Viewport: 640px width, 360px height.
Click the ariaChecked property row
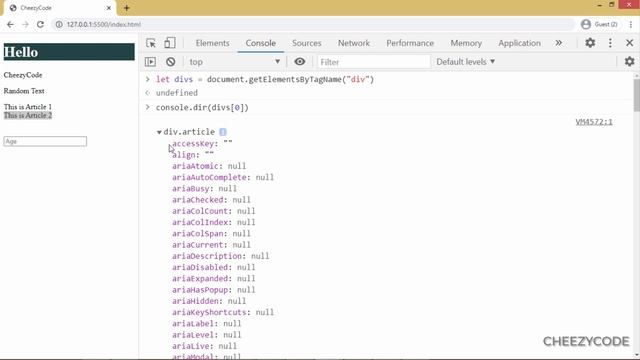click(x=211, y=200)
